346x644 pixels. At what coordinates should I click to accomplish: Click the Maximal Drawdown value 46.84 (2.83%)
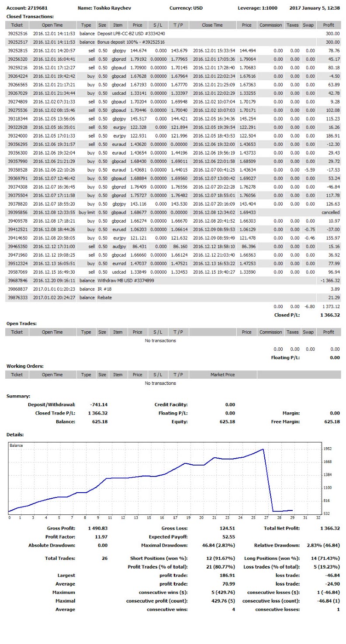click(x=219, y=545)
